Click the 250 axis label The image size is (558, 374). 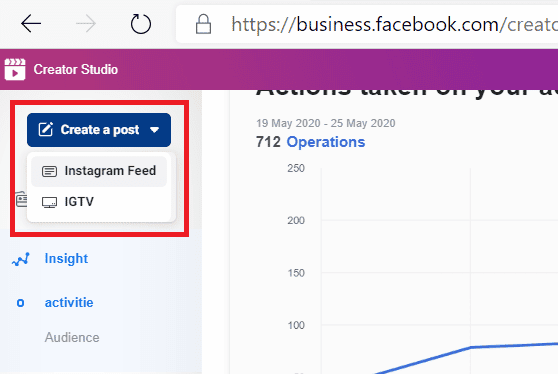click(x=296, y=168)
